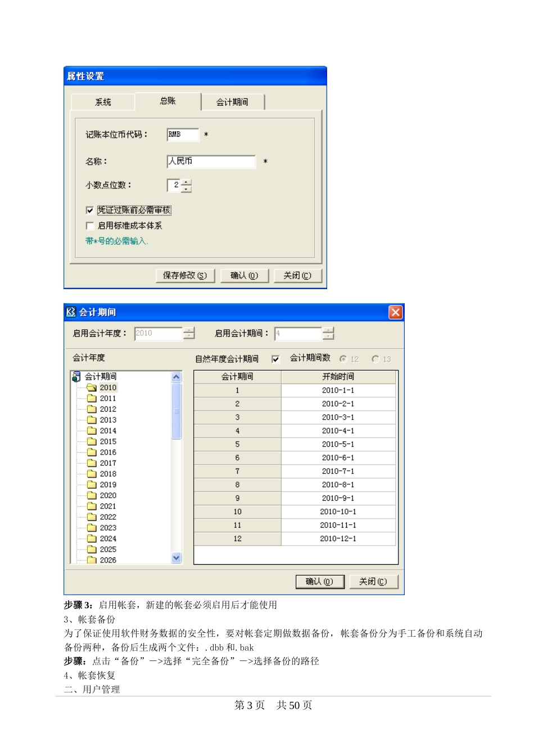Image resolution: width=534 pixels, height=756 pixels.
Task: Click the 2010-4-1 start date cell
Action: click(x=338, y=431)
